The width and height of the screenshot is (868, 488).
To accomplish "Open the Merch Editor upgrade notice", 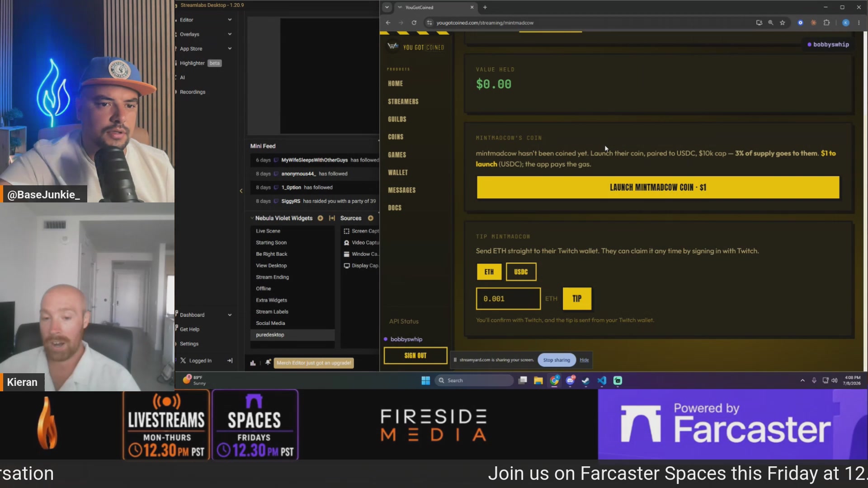I will (314, 363).
